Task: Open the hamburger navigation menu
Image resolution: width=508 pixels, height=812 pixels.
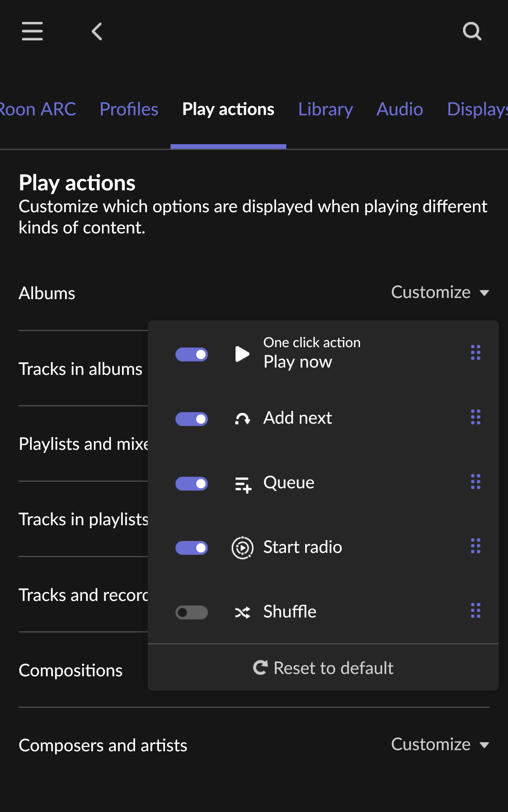Action: pyautogui.click(x=32, y=31)
